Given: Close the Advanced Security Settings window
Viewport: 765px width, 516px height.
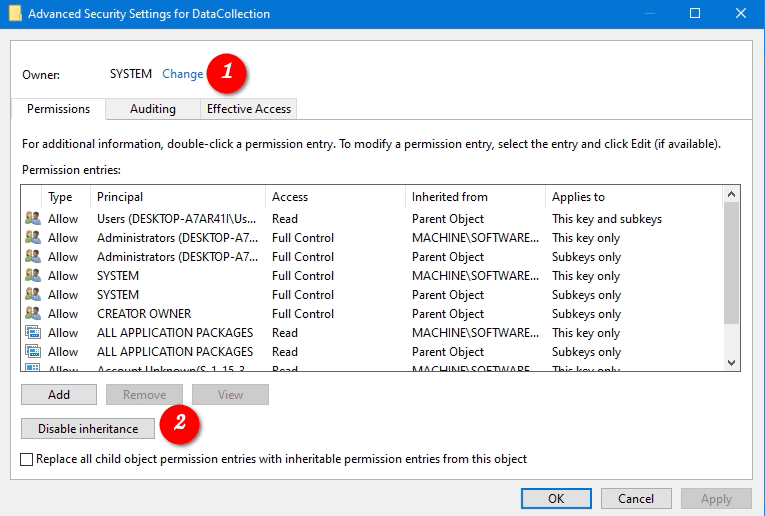Looking at the screenshot, I should pyautogui.click(x=741, y=13).
